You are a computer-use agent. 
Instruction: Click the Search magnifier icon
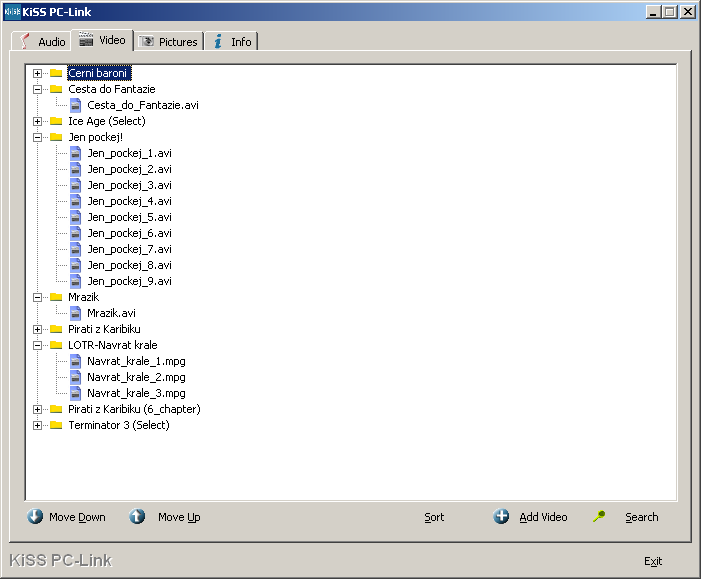599,516
